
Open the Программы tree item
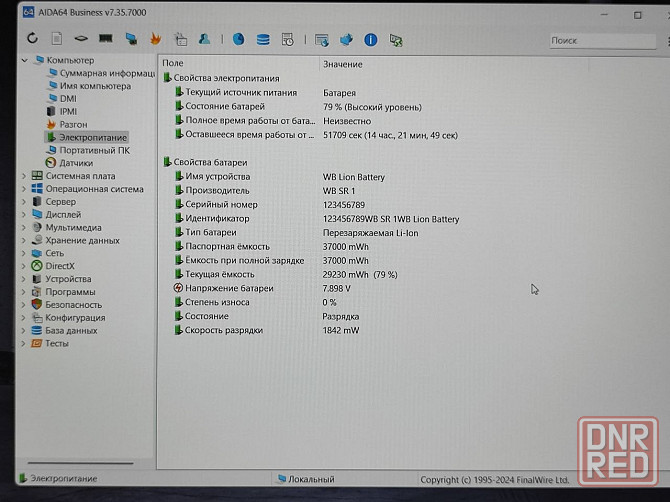(71, 292)
